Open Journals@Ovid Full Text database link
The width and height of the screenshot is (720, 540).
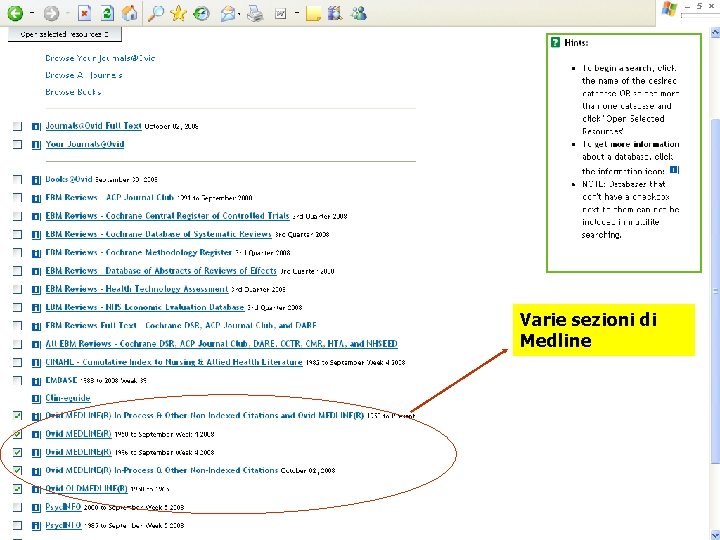click(x=93, y=126)
